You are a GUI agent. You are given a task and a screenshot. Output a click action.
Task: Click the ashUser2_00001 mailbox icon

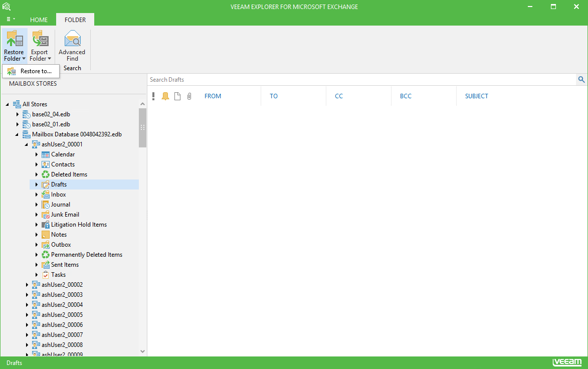[36, 144]
